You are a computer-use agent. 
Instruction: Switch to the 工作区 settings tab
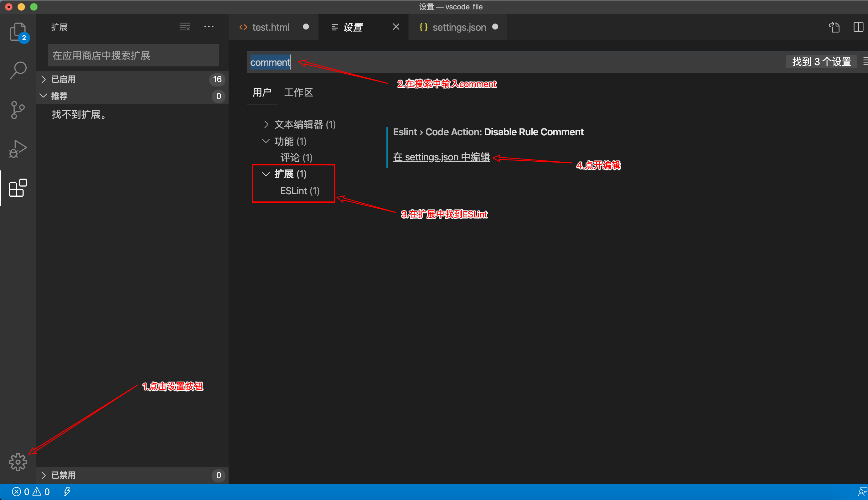point(298,92)
